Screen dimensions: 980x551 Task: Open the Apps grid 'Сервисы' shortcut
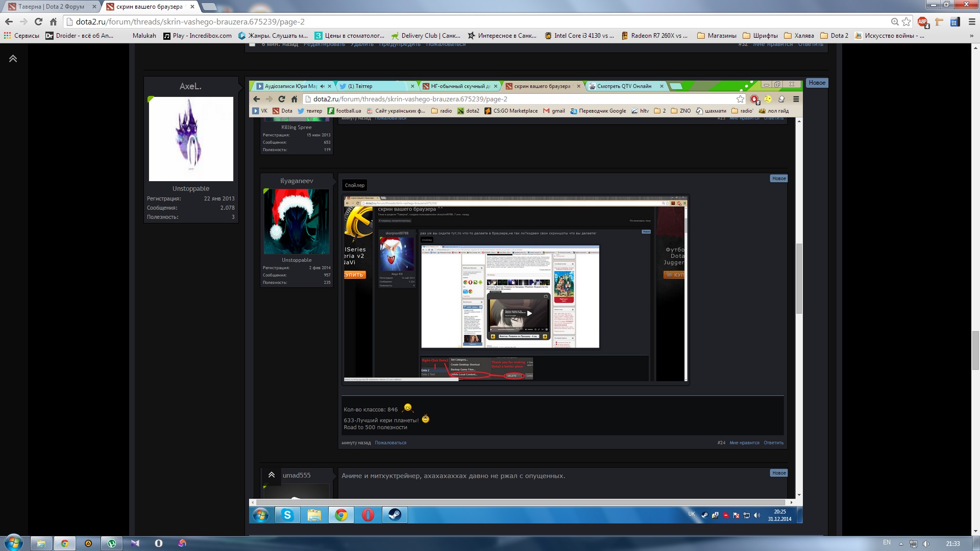[21, 36]
